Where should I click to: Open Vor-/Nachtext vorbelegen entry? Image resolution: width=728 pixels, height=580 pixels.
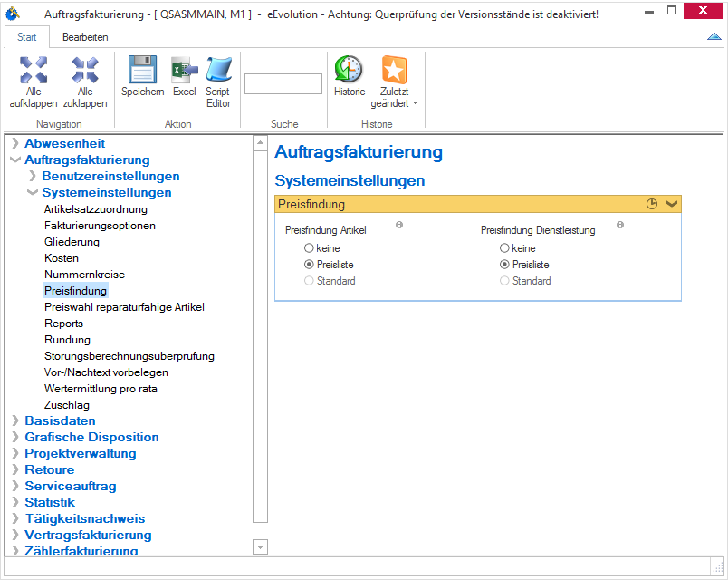tap(106, 372)
